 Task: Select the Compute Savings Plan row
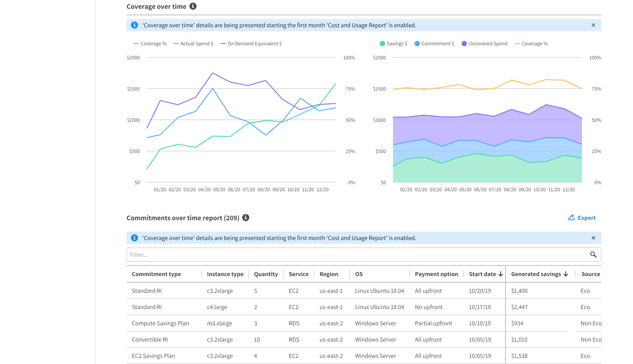pos(160,323)
